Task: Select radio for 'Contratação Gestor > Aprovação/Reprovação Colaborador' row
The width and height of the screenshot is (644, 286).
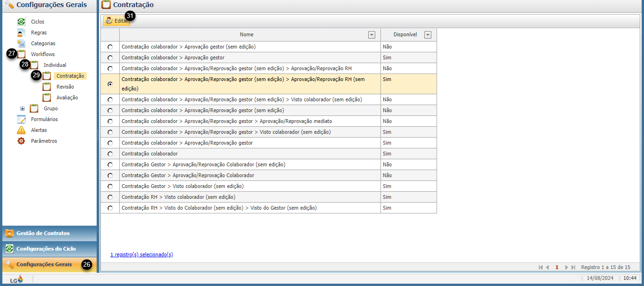Action: coord(110,176)
